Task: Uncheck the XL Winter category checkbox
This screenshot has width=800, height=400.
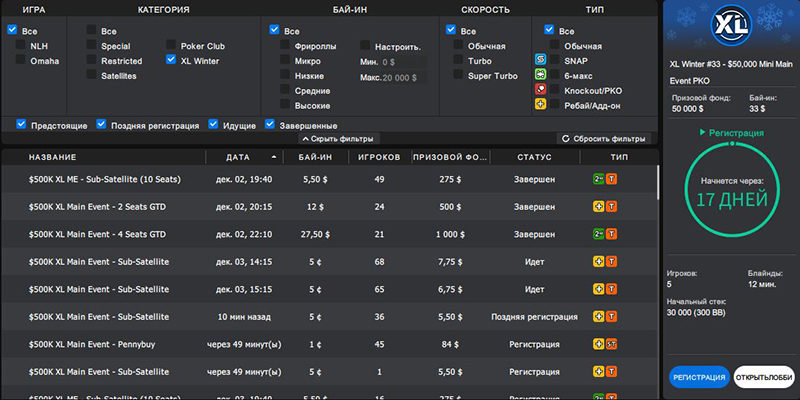Action: [171, 60]
